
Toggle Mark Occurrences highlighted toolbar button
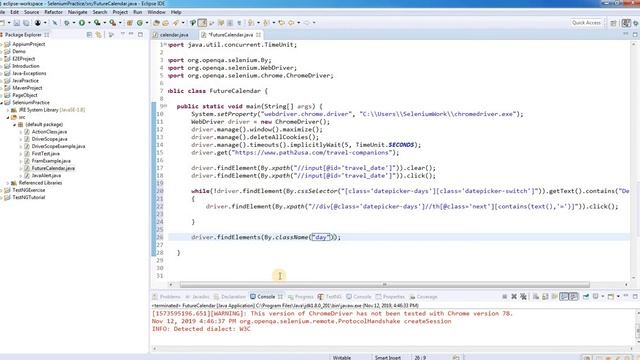pyautogui.click(x=202, y=23)
